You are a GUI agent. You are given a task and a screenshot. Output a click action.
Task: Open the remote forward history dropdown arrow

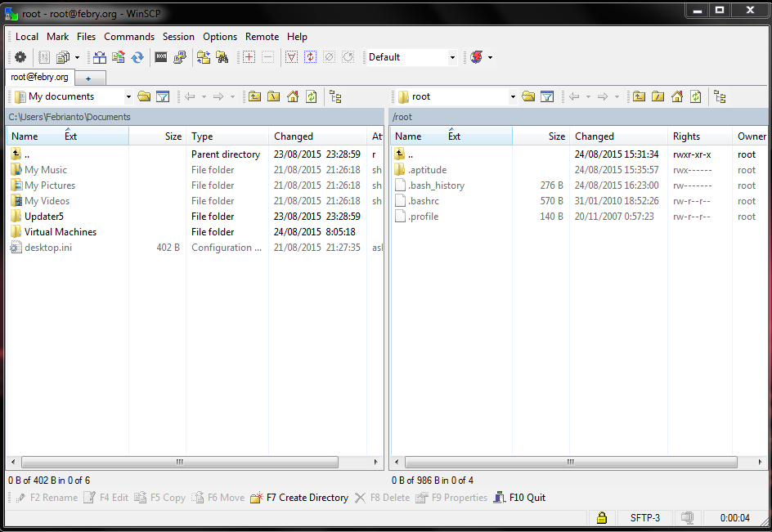click(x=617, y=97)
